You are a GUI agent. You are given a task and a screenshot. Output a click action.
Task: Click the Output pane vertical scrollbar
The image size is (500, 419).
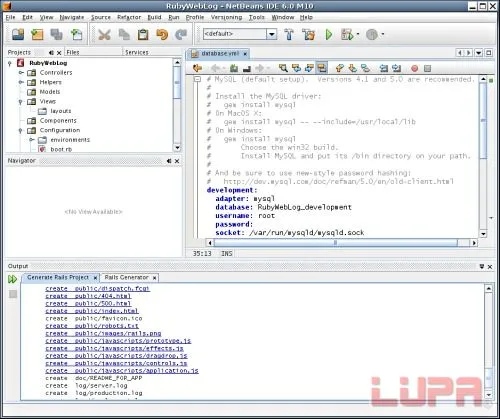[489, 342]
